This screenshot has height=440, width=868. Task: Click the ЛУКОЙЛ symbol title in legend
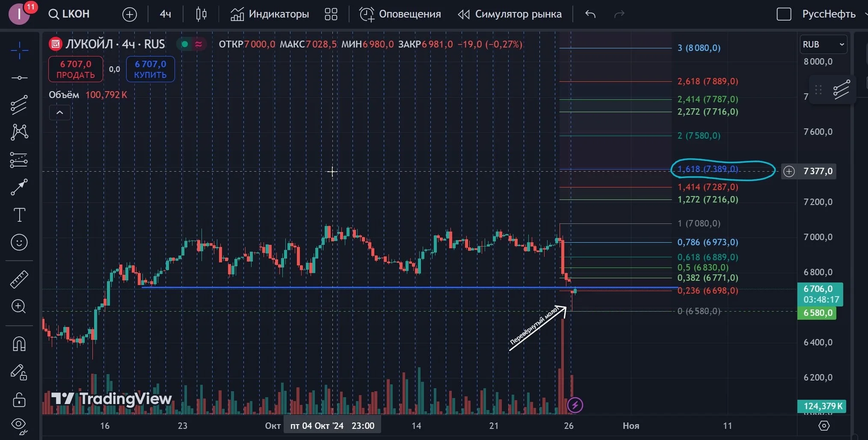(x=115, y=44)
